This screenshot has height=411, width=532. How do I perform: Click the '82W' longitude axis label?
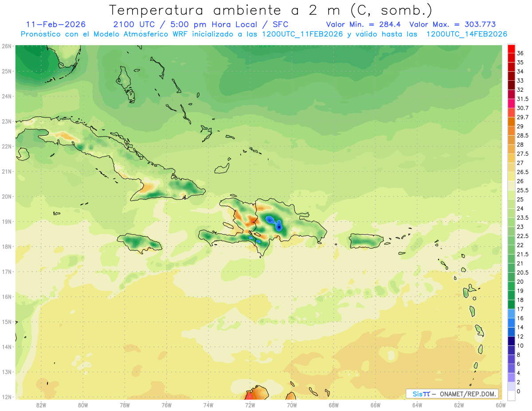[41, 405]
